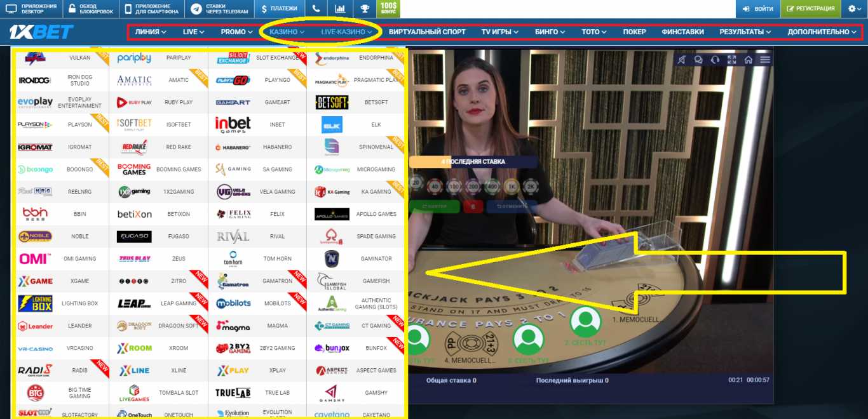Open the chat icon in the live game
Viewport: 868px width, 419px height.
pyautogui.click(x=698, y=60)
